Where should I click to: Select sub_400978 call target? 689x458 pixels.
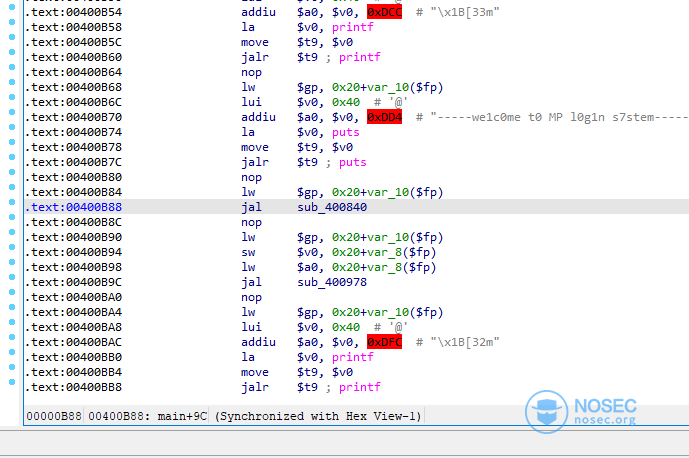(x=332, y=282)
